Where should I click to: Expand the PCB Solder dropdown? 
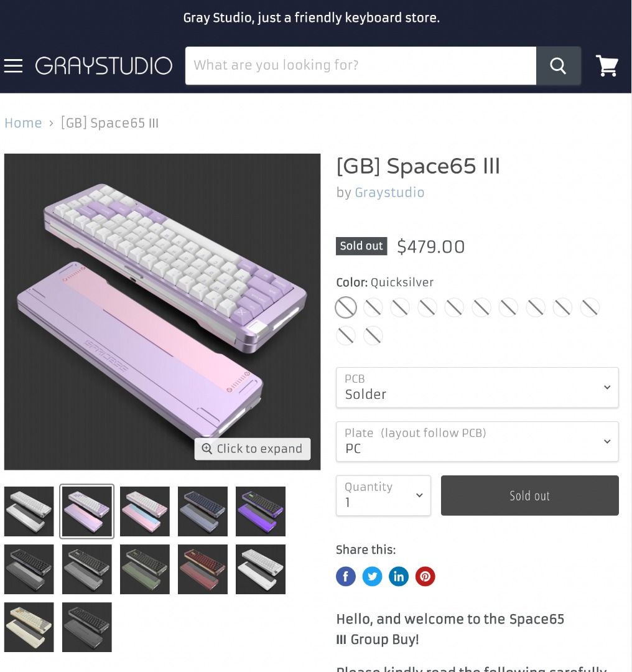pos(477,388)
